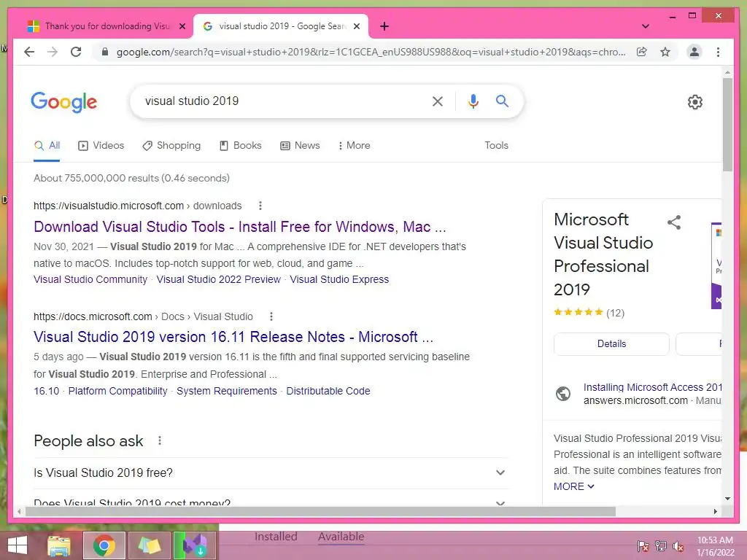Open the Windows Start button
The height and width of the screenshot is (560, 747).
[18, 545]
